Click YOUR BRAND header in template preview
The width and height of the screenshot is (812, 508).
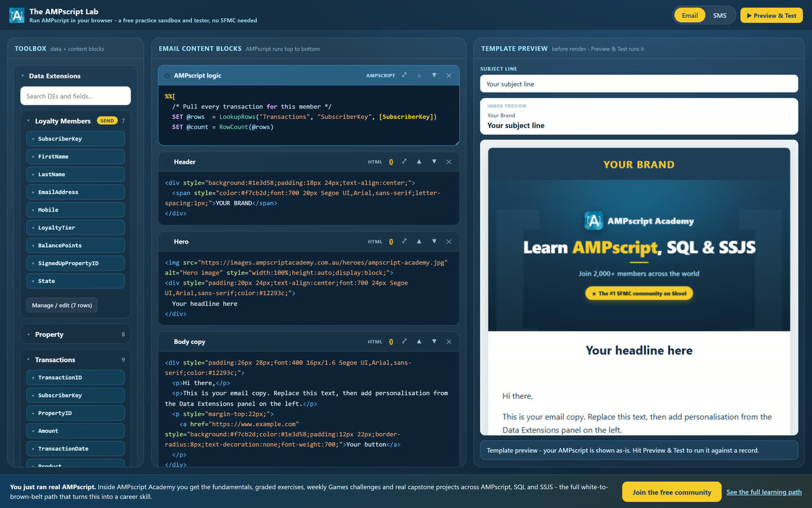pyautogui.click(x=639, y=165)
